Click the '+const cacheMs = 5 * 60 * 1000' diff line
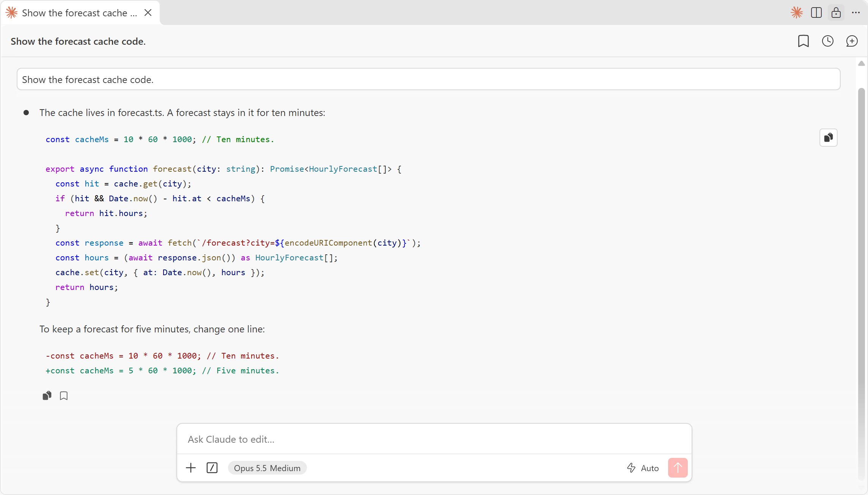 (162, 371)
